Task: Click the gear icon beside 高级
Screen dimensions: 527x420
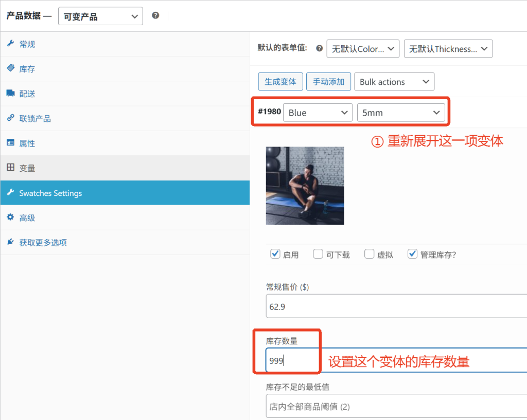Action: pyautogui.click(x=10, y=217)
